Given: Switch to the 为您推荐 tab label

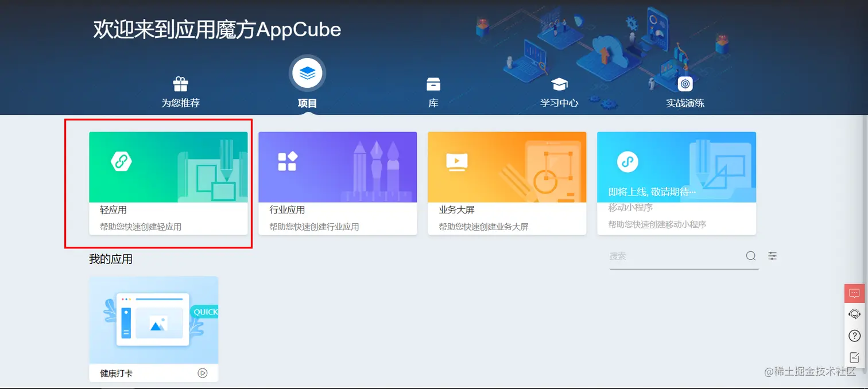Looking at the screenshot, I should pyautogui.click(x=181, y=103).
